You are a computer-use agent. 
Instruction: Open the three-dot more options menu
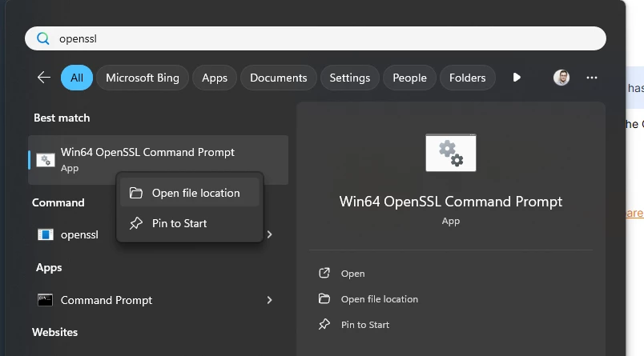pos(592,78)
